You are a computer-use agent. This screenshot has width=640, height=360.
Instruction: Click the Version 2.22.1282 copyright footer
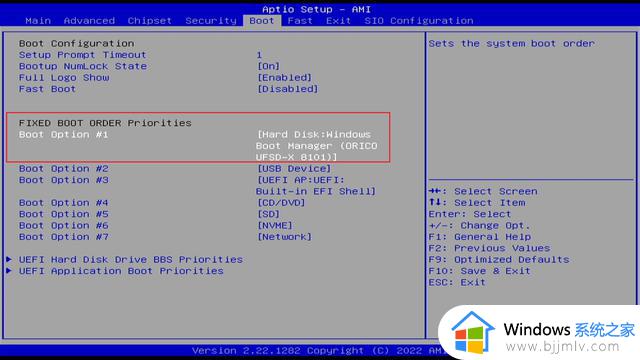pos(318,351)
